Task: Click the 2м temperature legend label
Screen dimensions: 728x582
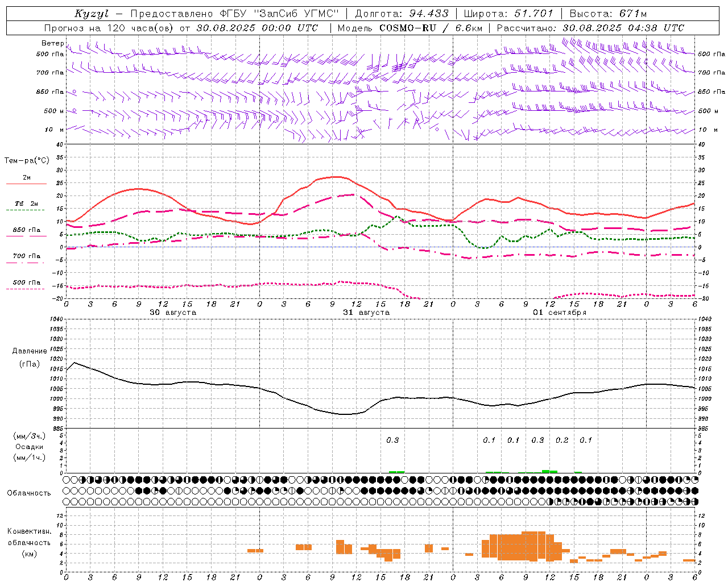Action: click(27, 177)
